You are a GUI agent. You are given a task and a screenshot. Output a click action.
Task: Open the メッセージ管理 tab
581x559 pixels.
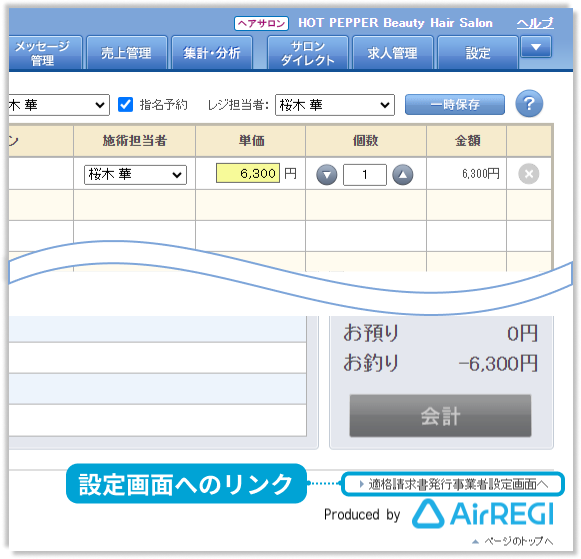click(45, 53)
